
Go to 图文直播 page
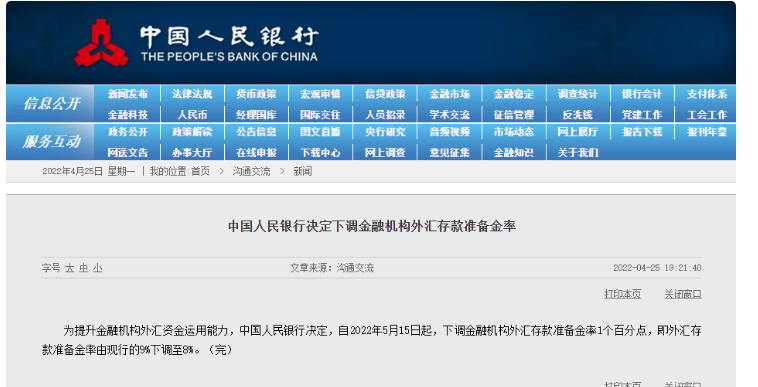click(x=321, y=132)
